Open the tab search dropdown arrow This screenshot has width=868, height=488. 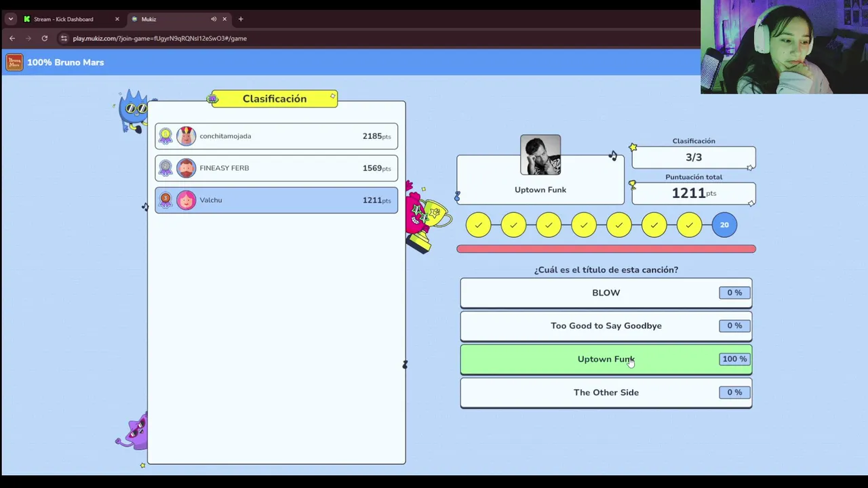click(10, 19)
